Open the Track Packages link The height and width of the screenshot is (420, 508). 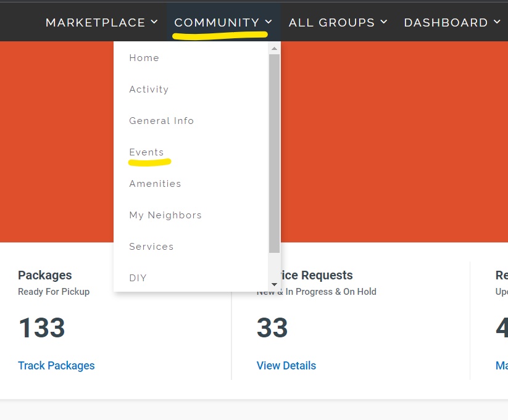[x=56, y=366]
